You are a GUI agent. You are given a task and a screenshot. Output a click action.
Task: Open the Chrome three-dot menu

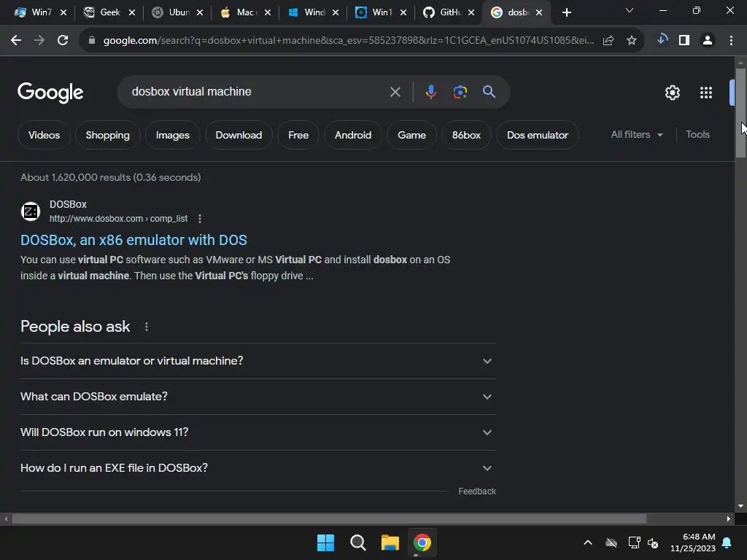coord(731,41)
